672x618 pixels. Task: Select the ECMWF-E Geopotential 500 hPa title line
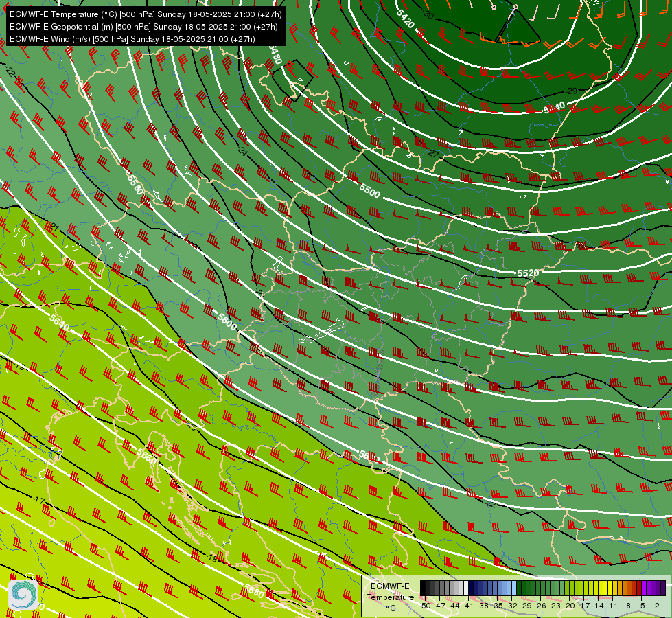(x=143, y=27)
